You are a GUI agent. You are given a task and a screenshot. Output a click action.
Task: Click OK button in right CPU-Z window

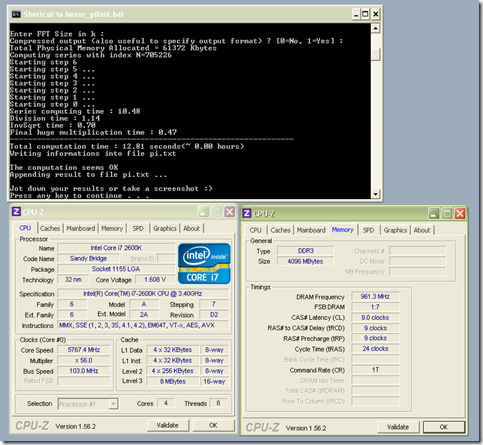[x=444, y=427]
